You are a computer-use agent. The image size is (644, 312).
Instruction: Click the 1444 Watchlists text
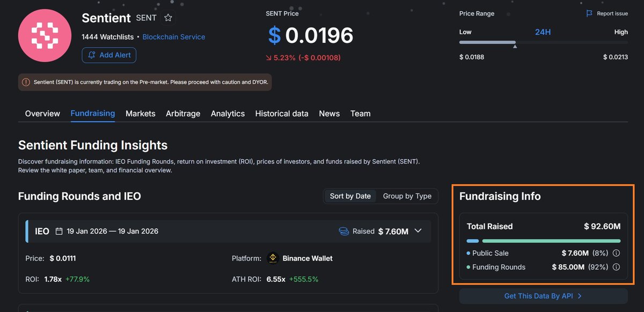tap(108, 37)
